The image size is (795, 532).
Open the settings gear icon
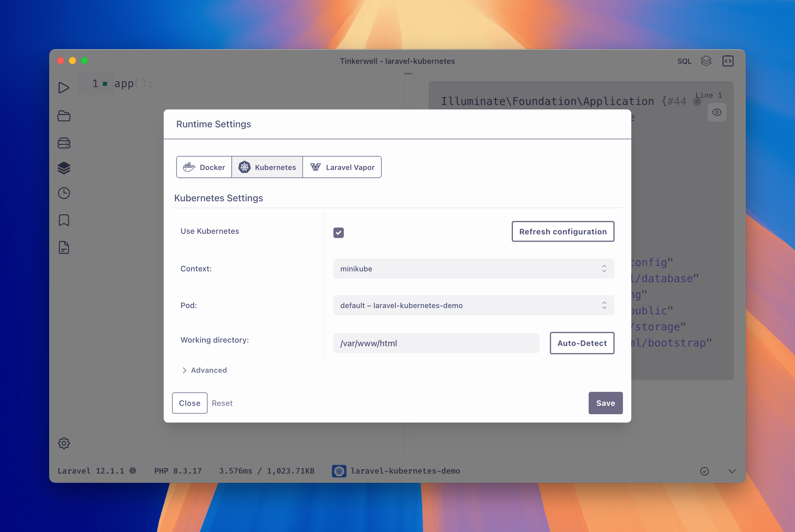64,443
